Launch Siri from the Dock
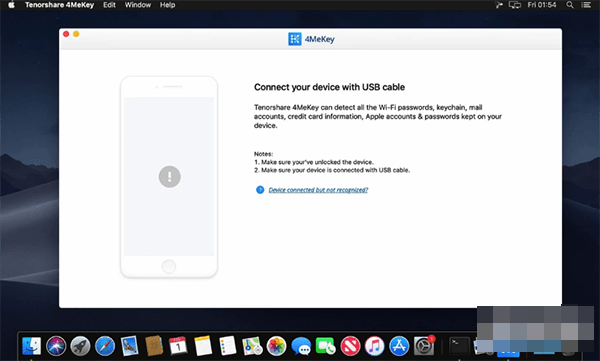 pos(56,346)
